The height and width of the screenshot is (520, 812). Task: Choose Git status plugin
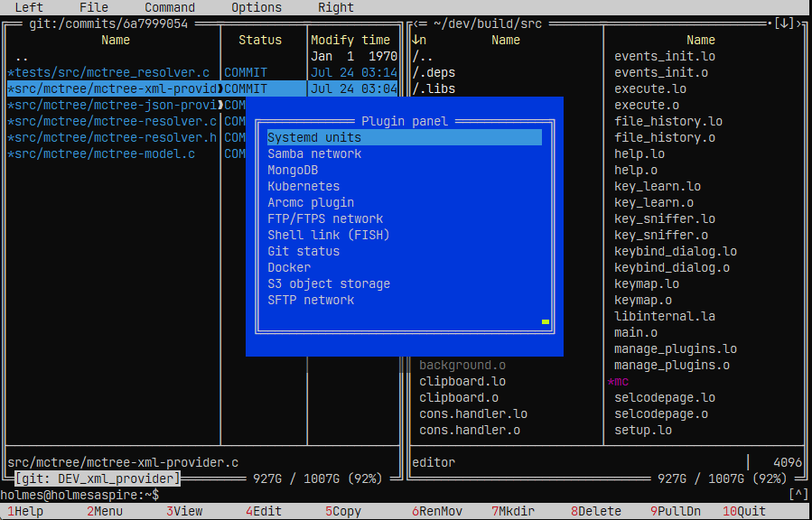point(405,251)
